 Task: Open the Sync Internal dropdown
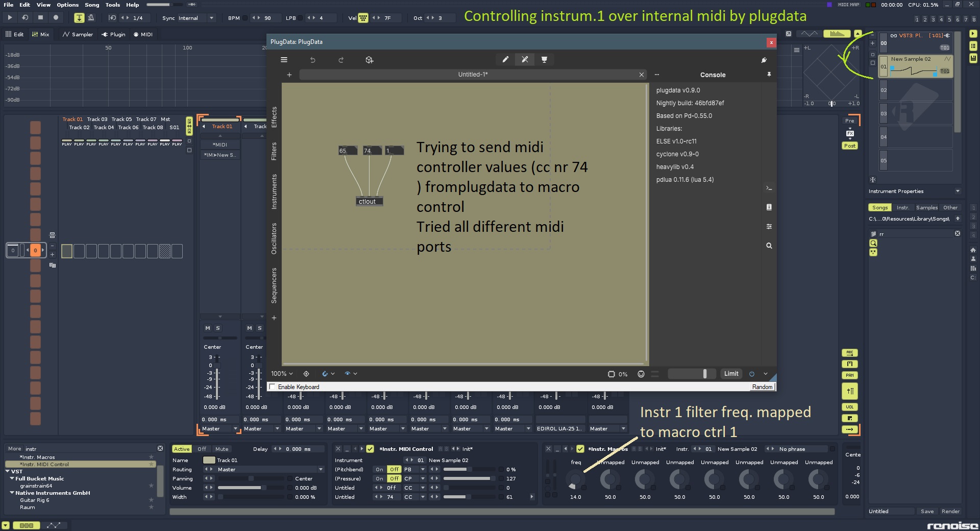(x=211, y=18)
